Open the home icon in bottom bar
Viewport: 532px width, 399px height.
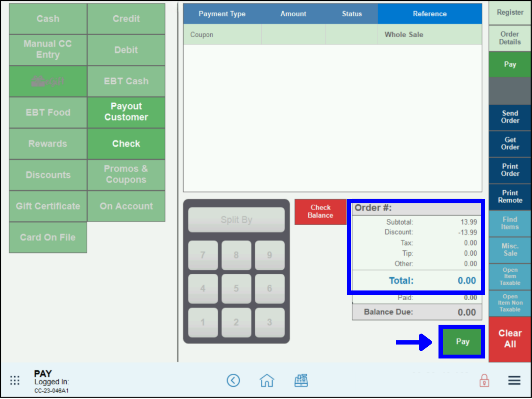pos(267,380)
